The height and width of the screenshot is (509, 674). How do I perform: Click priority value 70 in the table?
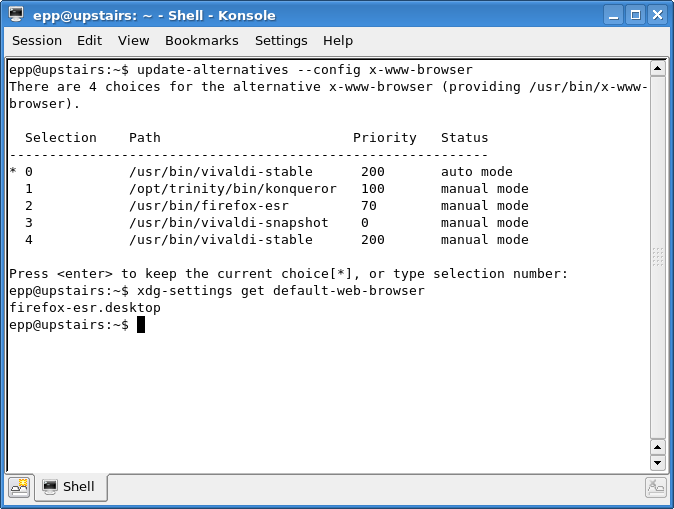[369, 205]
